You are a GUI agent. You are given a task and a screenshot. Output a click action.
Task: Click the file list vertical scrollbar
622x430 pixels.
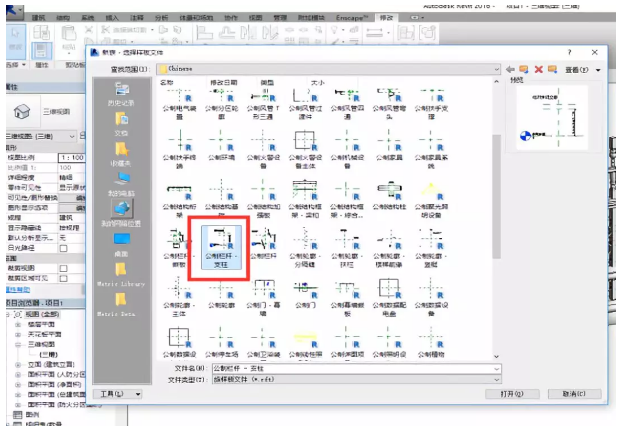[x=496, y=196]
